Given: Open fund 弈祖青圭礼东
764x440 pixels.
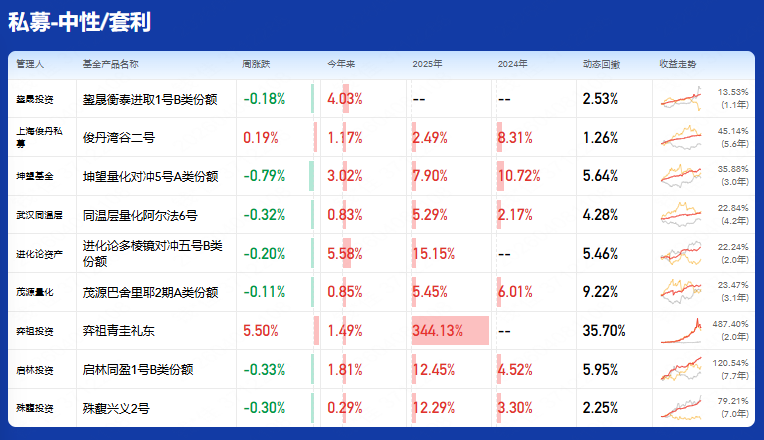Looking at the screenshot, I should pos(119,331).
